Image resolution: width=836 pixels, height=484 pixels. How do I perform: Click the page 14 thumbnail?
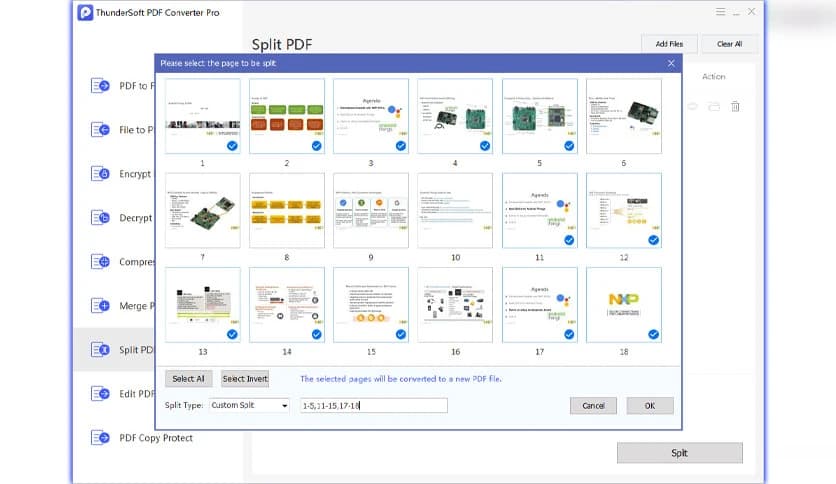tap(287, 305)
